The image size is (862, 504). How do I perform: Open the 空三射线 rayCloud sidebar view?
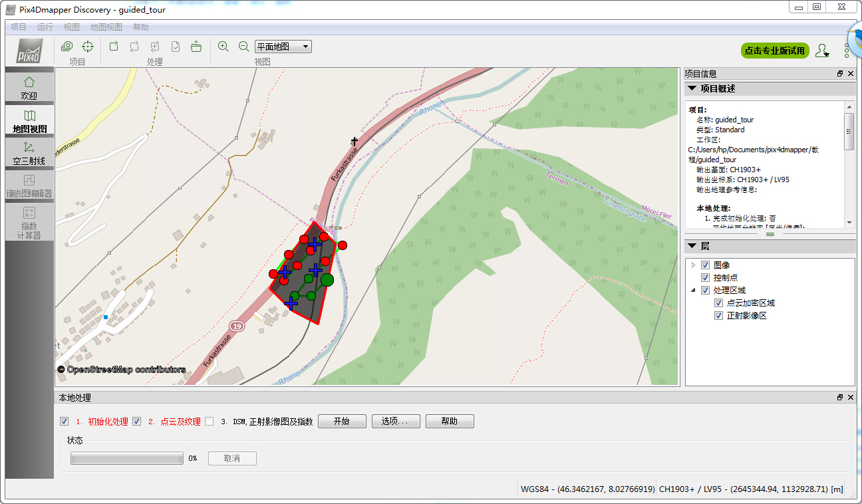point(29,153)
